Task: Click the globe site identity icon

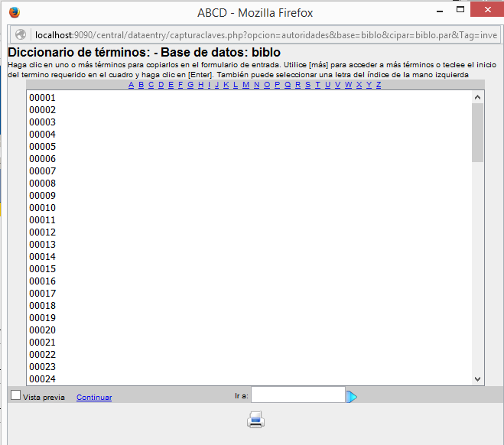Action: point(21,34)
